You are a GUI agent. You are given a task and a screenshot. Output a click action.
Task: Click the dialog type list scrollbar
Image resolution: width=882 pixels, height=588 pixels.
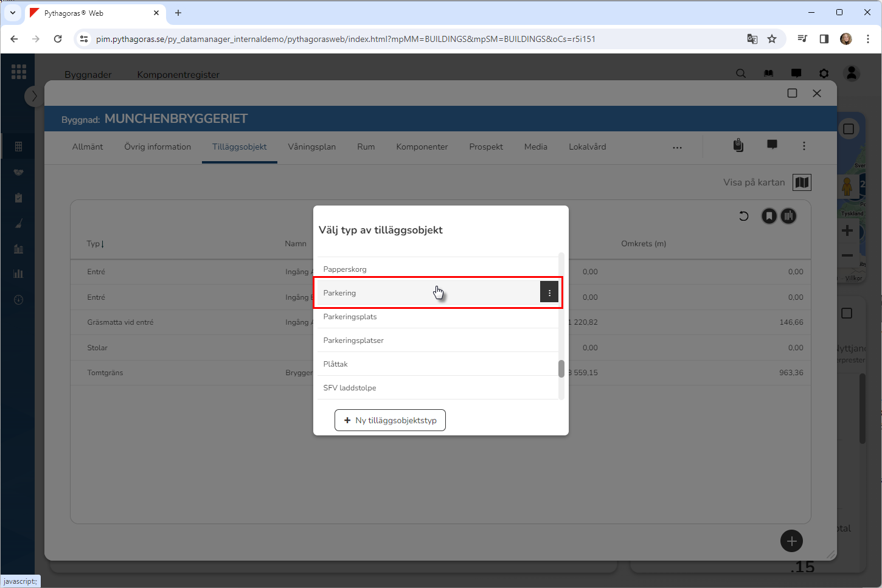pyautogui.click(x=561, y=368)
